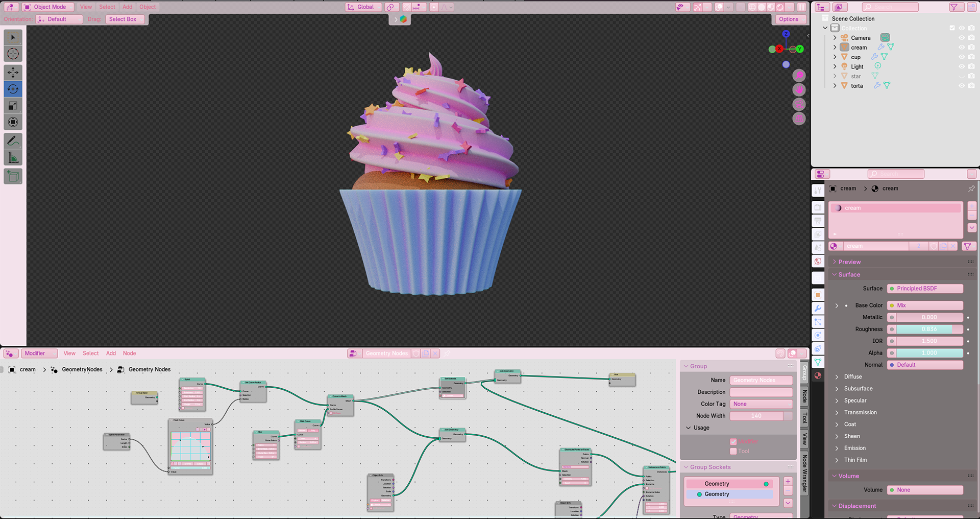Hide the Camera object in viewport
980x519 pixels.
coord(962,38)
